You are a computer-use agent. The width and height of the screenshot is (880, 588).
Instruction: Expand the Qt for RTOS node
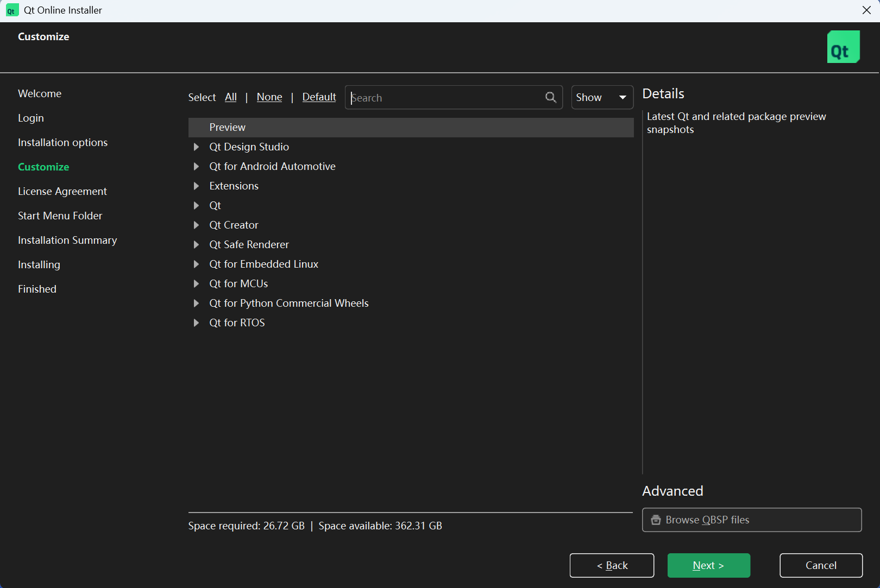click(196, 323)
